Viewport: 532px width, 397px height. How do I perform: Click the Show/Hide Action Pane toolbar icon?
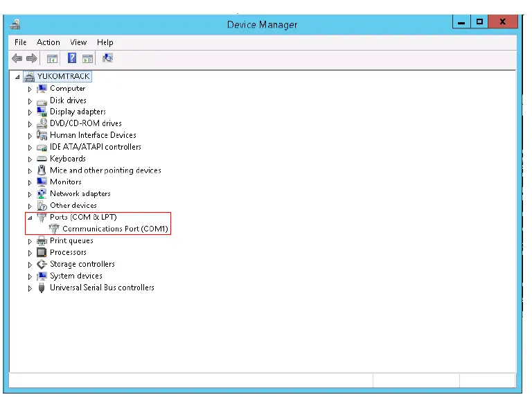87,59
